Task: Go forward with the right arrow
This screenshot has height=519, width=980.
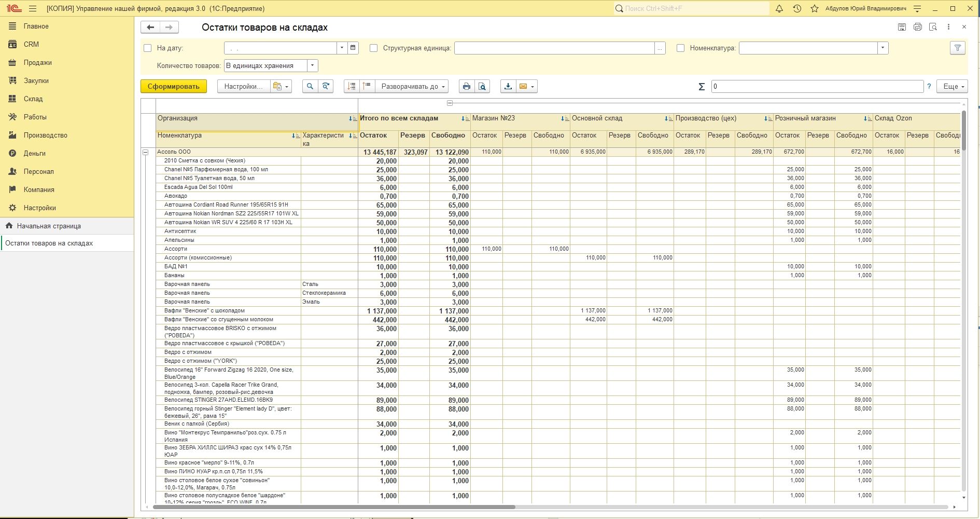Action: (169, 27)
